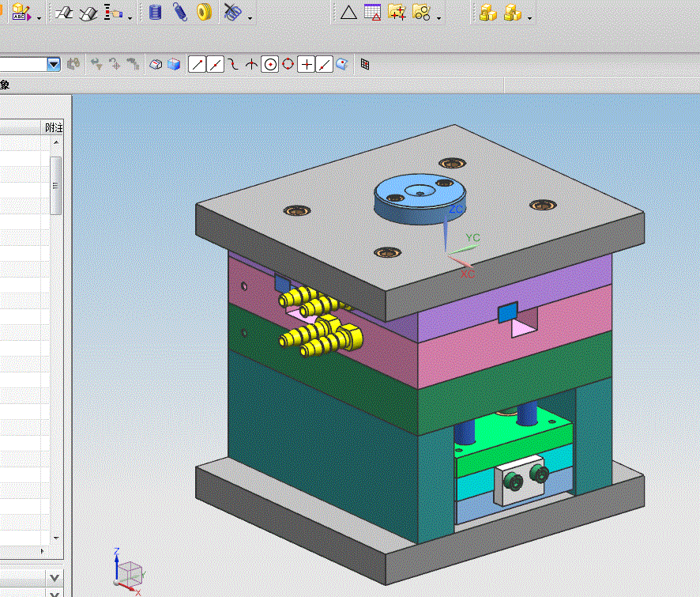Screen dimensions: 700x597
Task: Toggle Intersection snap
Action: 251,64
